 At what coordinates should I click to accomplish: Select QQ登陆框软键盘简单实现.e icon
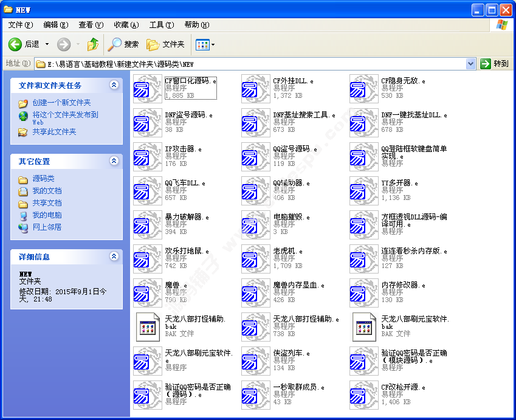coord(364,157)
